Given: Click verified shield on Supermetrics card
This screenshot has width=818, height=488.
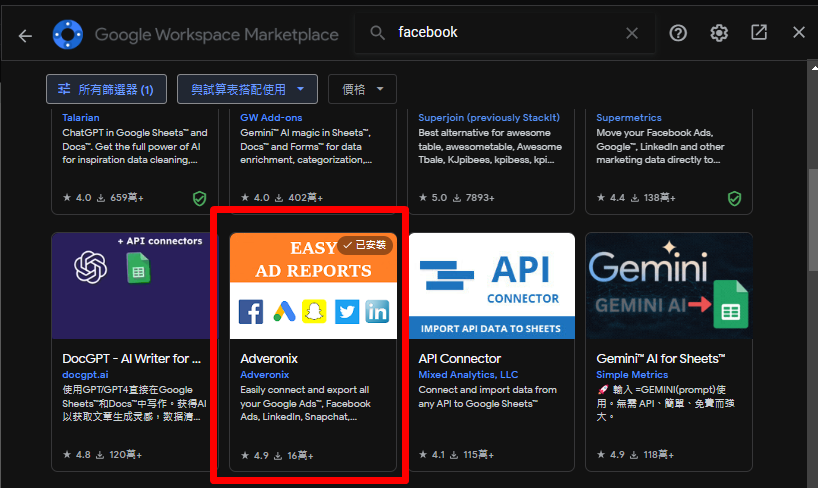Looking at the screenshot, I should coord(734,198).
